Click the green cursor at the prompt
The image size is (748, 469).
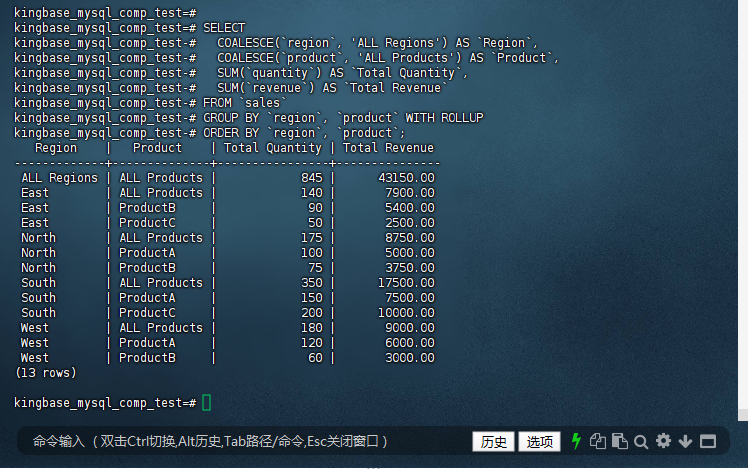click(x=207, y=403)
